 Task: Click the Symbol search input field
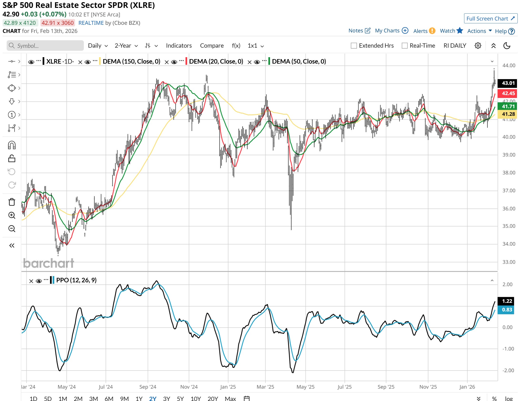(x=46, y=46)
